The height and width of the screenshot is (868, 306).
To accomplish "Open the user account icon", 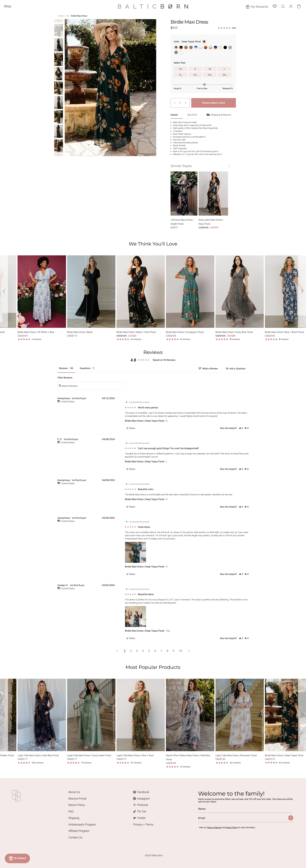I will coord(291,6).
